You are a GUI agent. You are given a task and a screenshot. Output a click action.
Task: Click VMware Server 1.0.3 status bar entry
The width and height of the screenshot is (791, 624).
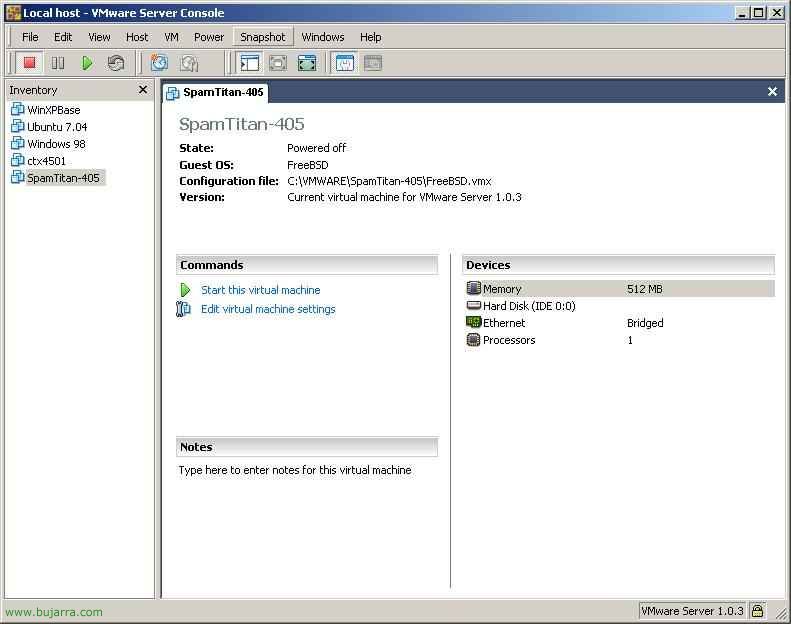pos(692,611)
